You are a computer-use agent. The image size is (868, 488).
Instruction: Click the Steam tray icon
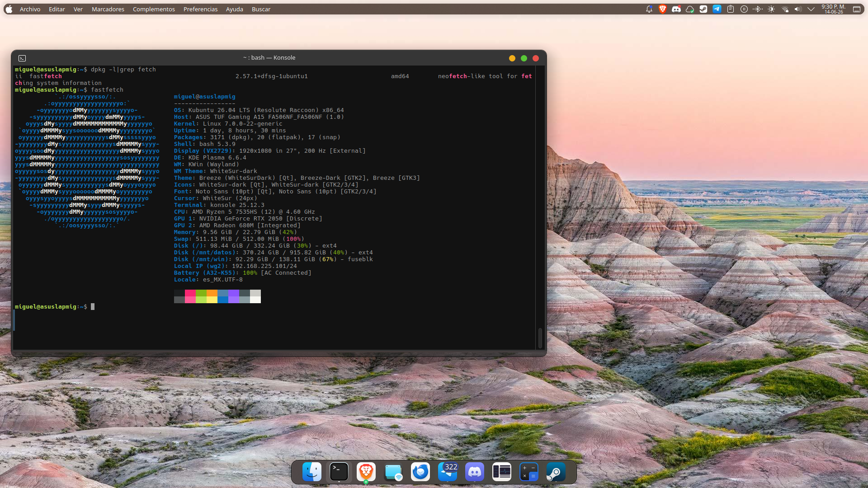(703, 9)
